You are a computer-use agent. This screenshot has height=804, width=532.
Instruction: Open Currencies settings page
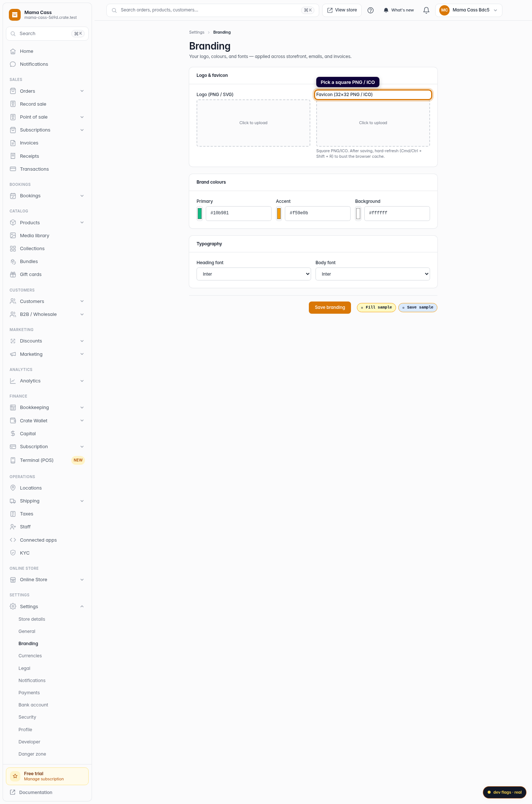(30, 656)
